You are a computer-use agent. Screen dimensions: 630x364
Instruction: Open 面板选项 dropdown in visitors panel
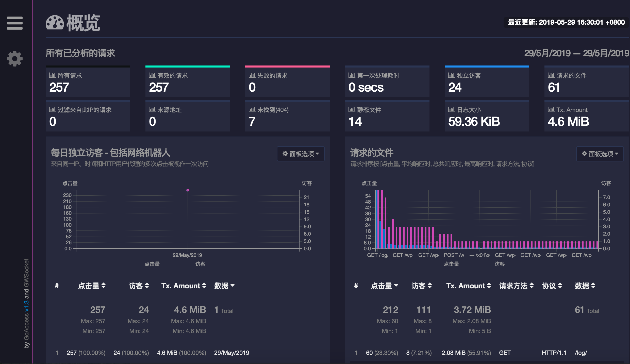click(301, 154)
